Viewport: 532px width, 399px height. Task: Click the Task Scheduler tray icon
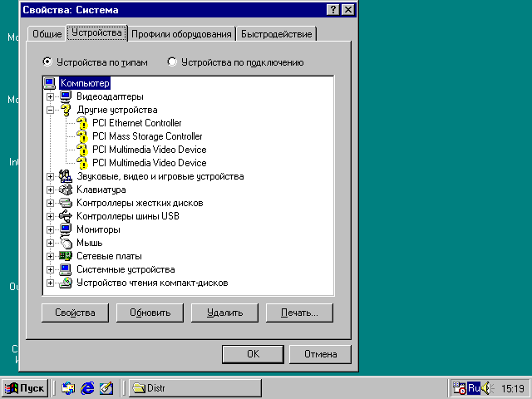[x=460, y=388]
